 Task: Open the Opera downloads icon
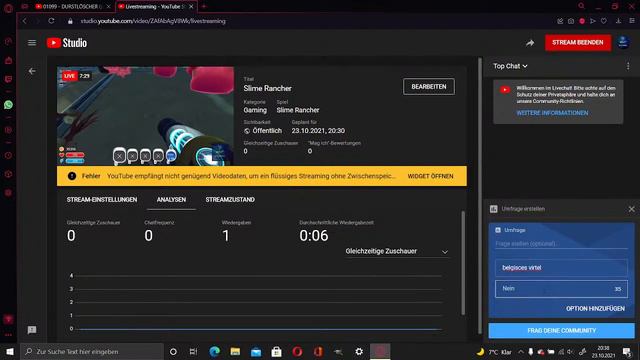coord(618,21)
